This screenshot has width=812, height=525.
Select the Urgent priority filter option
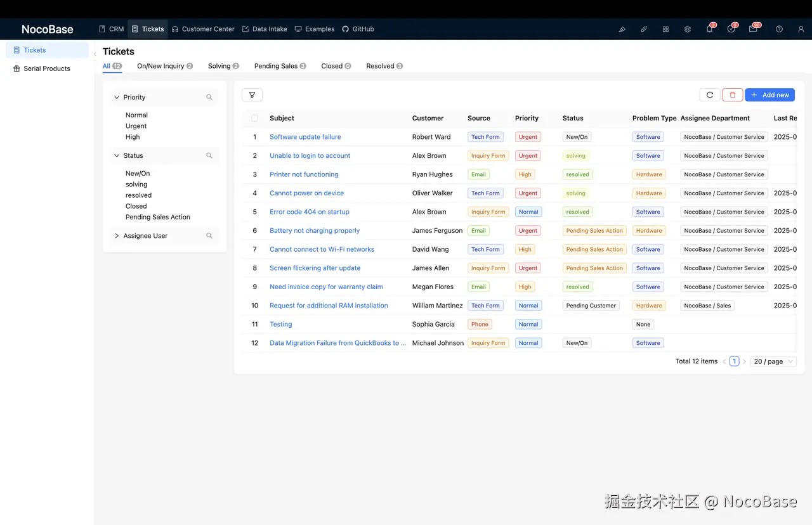coord(136,126)
